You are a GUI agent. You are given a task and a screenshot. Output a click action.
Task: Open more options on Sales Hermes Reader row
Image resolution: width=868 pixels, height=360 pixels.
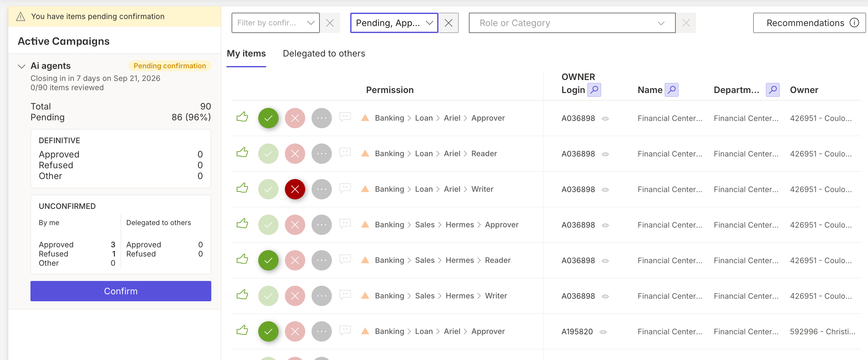[x=321, y=260]
